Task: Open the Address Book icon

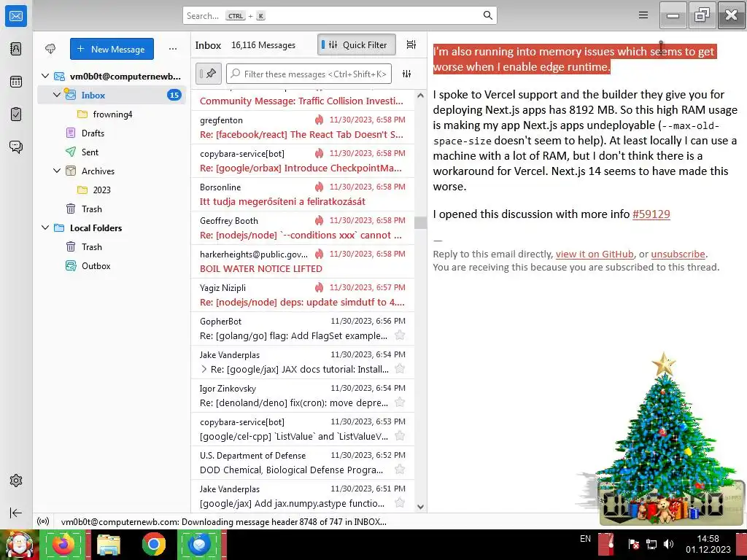Action: coord(16,49)
